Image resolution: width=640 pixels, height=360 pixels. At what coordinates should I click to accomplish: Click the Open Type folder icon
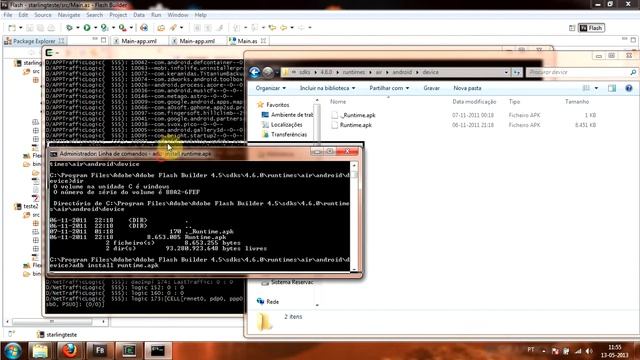[161, 28]
